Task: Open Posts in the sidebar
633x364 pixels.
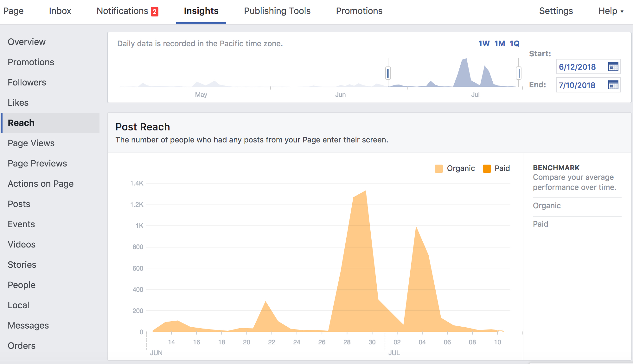Action: click(19, 204)
